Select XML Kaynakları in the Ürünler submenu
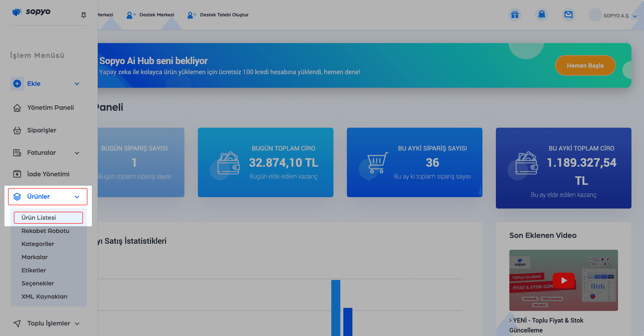 click(x=45, y=297)
